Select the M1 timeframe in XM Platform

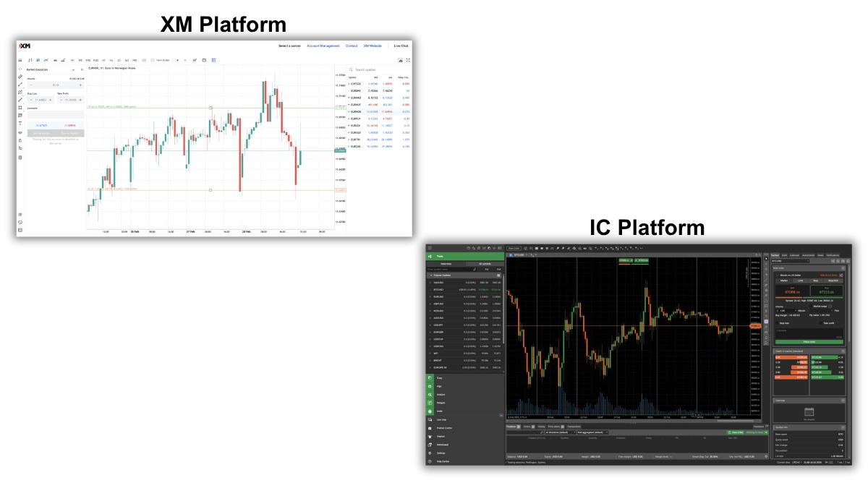click(72, 60)
